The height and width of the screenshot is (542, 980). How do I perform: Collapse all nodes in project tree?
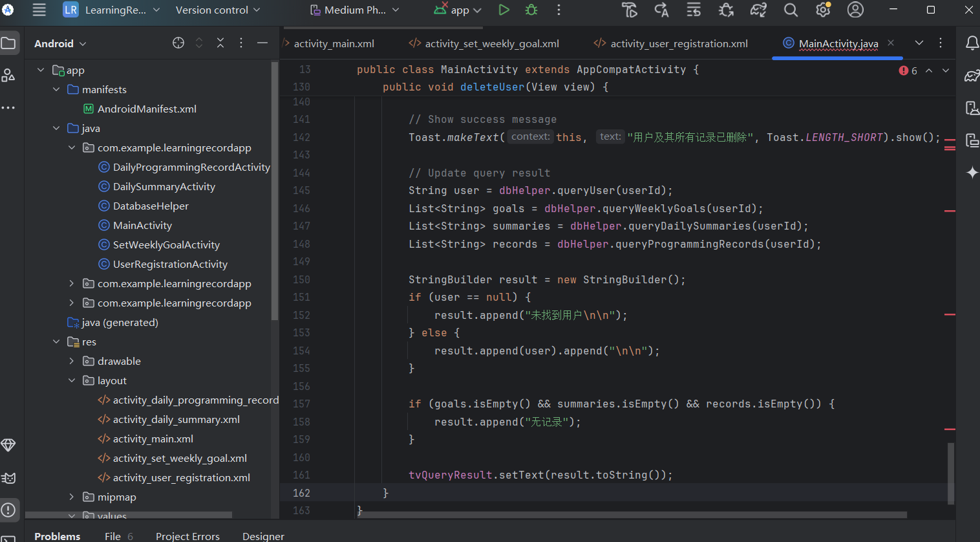tap(220, 43)
